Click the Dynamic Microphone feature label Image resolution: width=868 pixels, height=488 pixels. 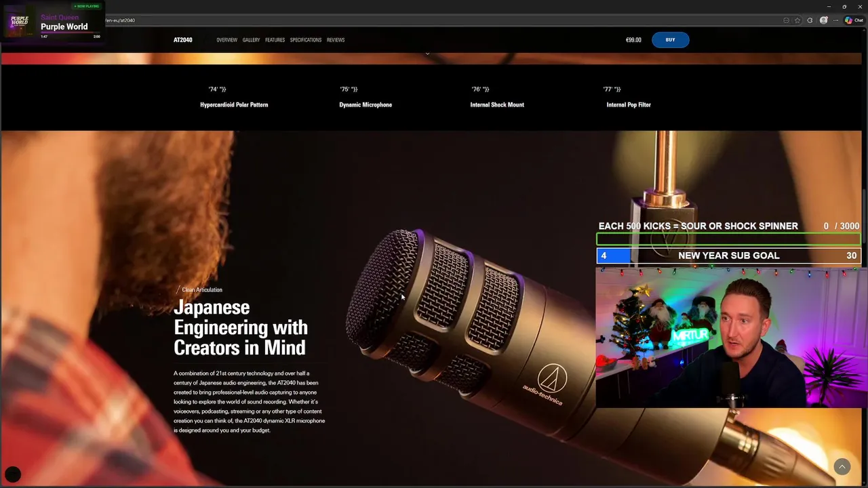366,105
